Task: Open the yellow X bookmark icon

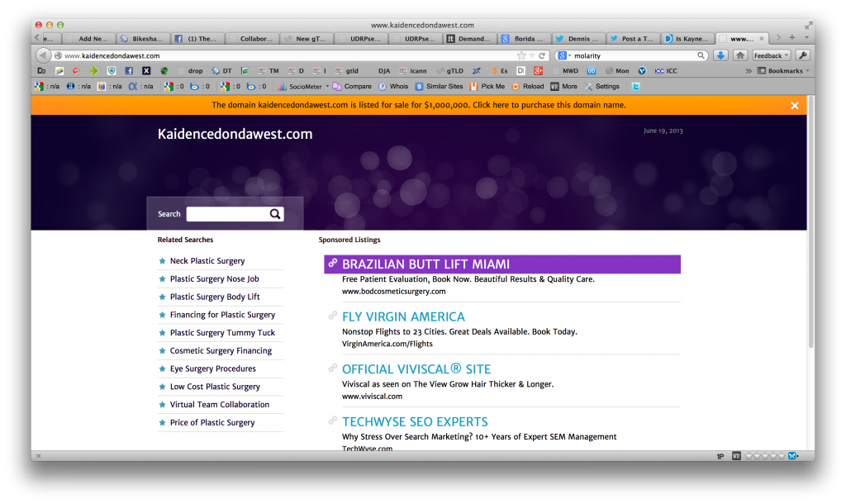Action: (146, 71)
